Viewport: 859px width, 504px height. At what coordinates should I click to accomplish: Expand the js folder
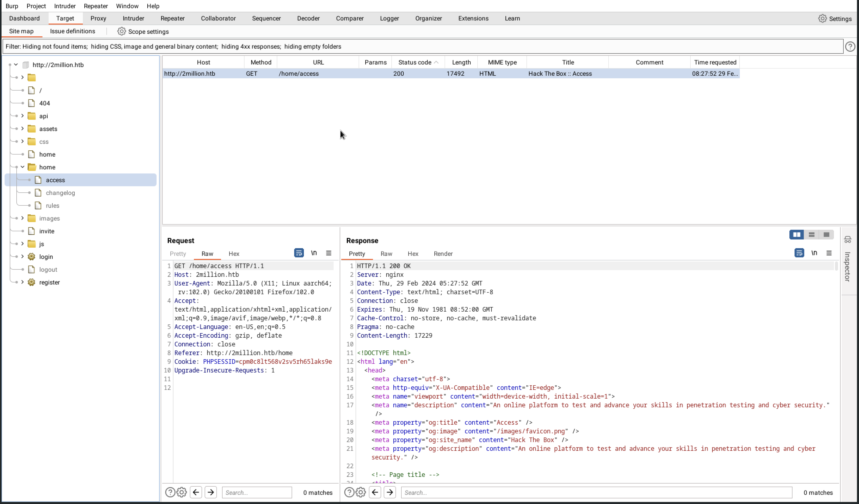[23, 244]
